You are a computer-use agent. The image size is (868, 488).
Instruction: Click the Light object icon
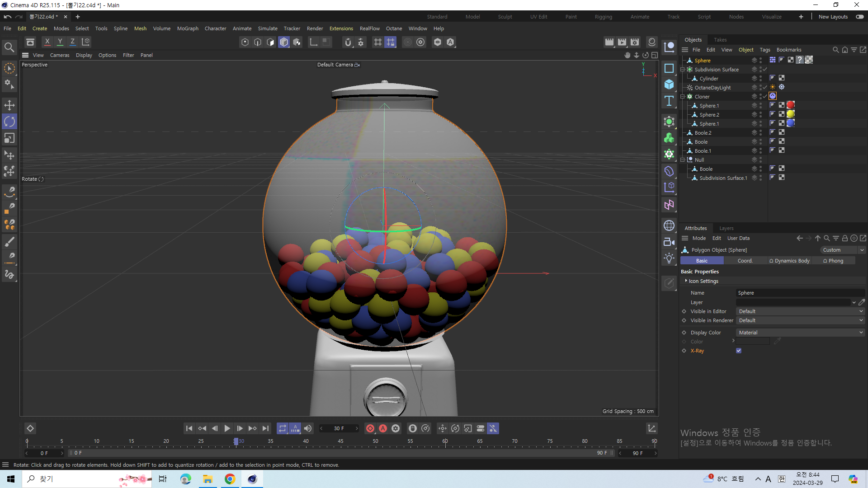(669, 258)
